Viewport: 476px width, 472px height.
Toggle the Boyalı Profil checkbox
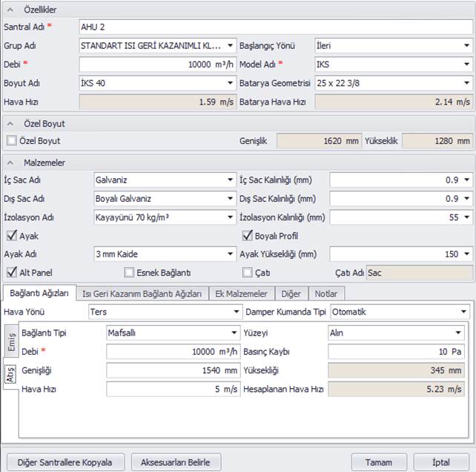click(x=248, y=236)
